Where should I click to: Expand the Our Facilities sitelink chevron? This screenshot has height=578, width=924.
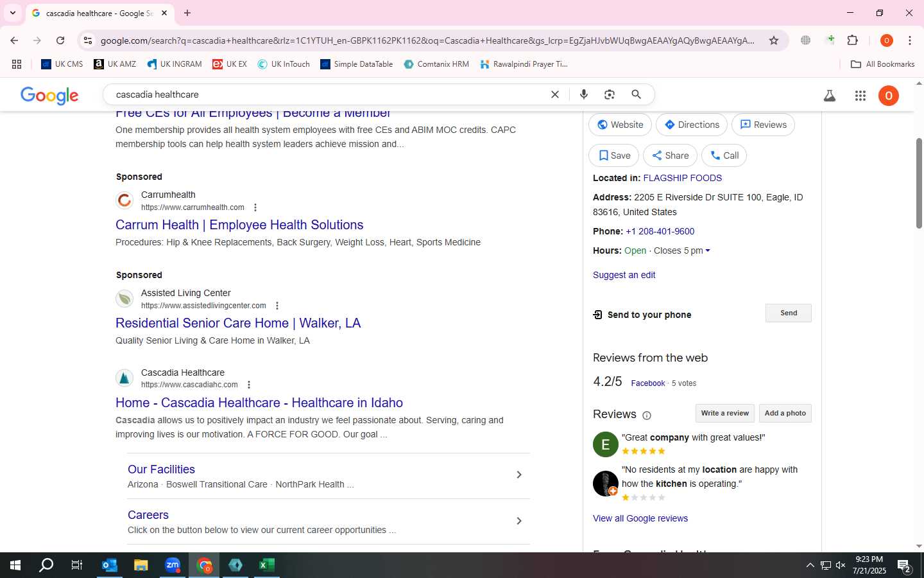(x=519, y=475)
